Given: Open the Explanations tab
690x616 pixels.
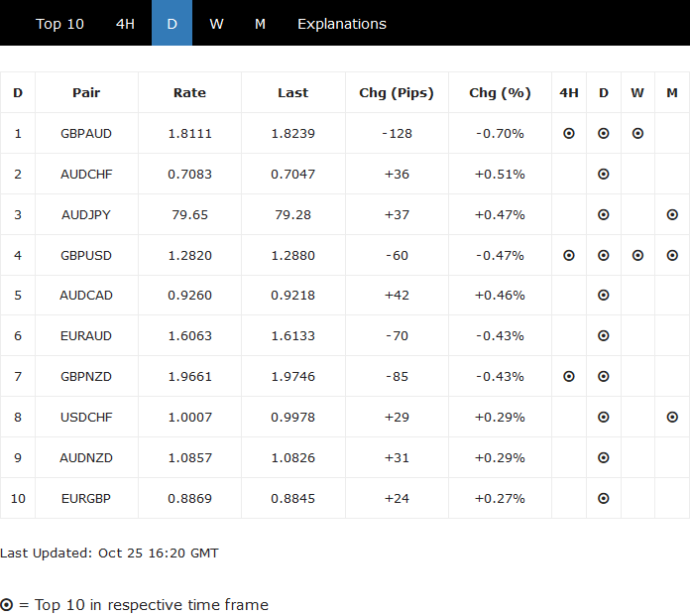Looking at the screenshot, I should (x=342, y=24).
